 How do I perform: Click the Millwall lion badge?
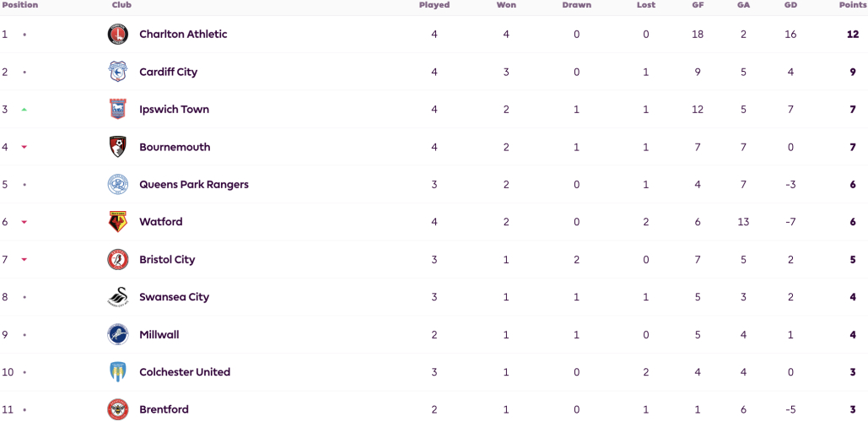(x=118, y=334)
